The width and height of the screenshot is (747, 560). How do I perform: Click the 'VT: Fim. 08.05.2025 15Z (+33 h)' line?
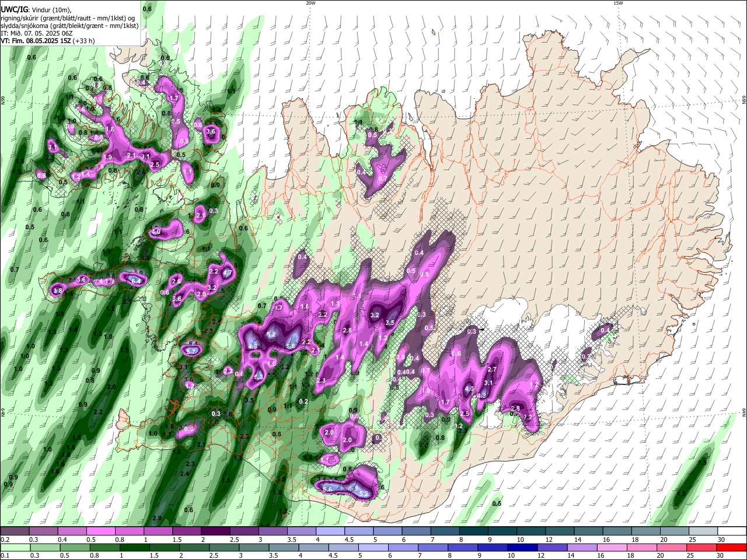[x=47, y=41]
